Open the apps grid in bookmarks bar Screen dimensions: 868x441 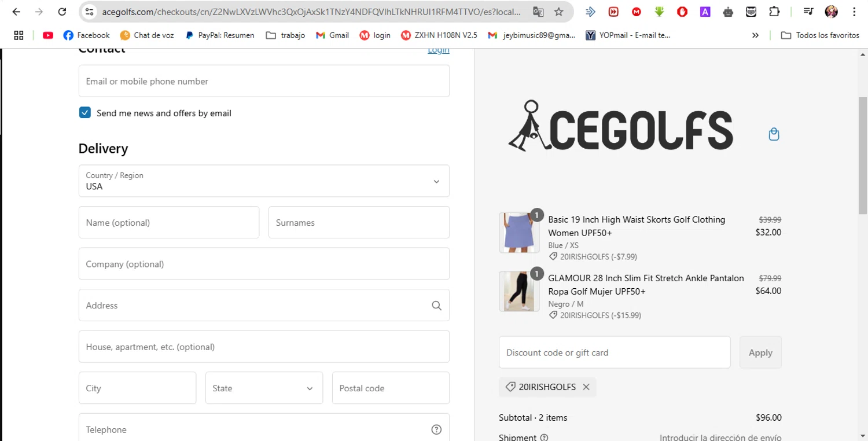pyautogui.click(x=19, y=35)
